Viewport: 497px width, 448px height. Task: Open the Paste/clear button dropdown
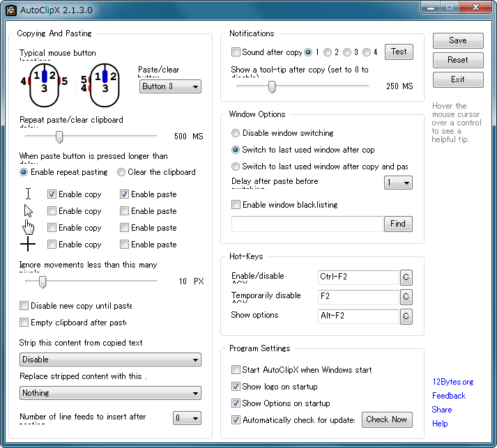click(x=170, y=86)
